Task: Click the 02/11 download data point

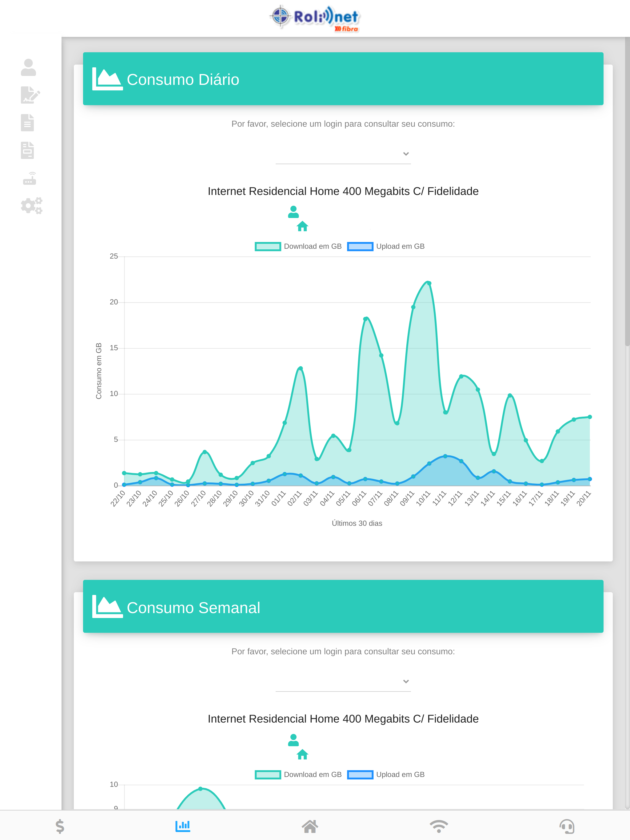Action: point(301,368)
